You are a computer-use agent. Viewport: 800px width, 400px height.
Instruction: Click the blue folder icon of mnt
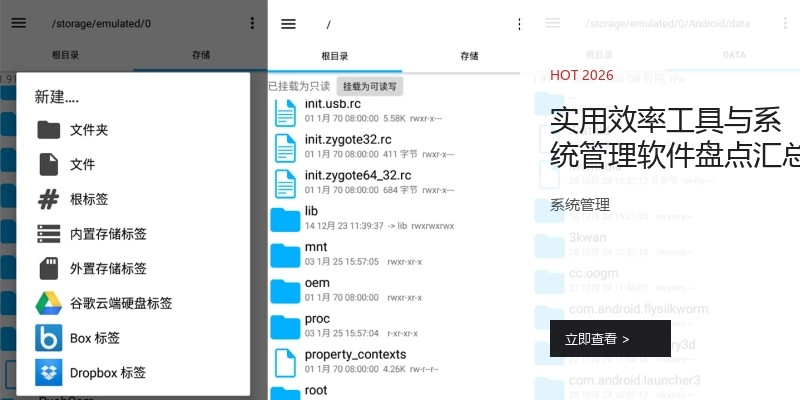[x=285, y=255]
